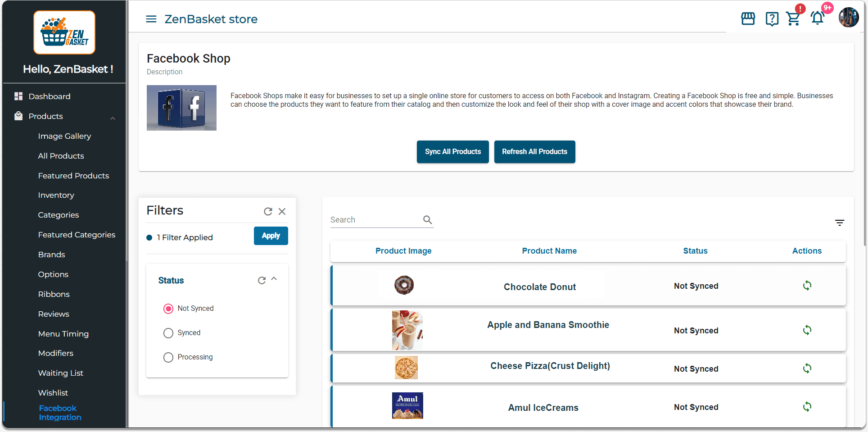Image resolution: width=868 pixels, height=432 pixels.
Task: Click the Sync All Products button
Action: [x=452, y=152]
